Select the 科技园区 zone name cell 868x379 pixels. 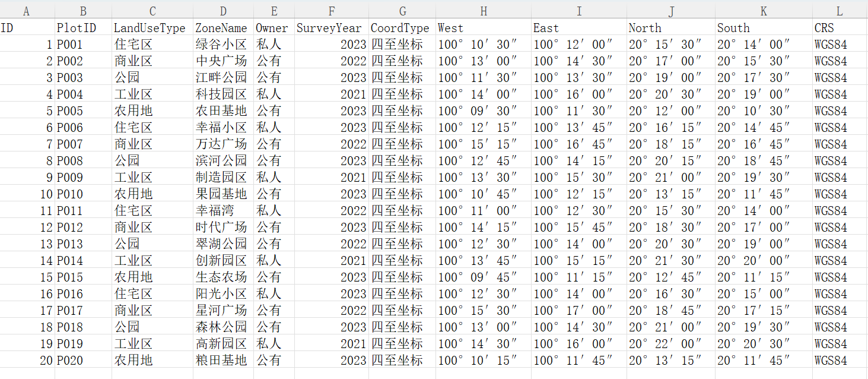tap(223, 94)
